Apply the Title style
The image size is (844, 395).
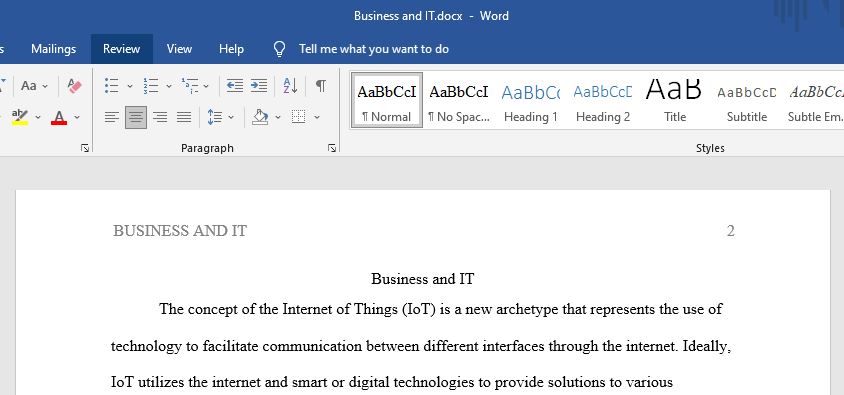674,100
